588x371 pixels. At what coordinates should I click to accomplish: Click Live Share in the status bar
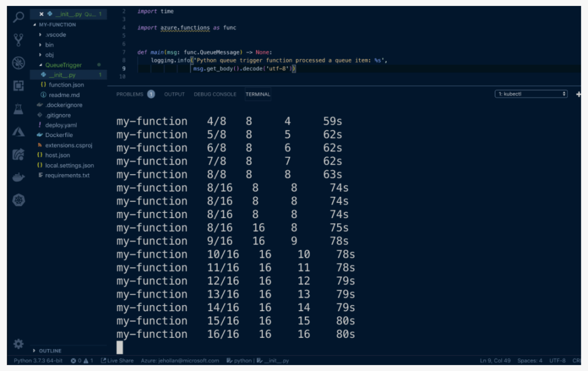pyautogui.click(x=117, y=361)
